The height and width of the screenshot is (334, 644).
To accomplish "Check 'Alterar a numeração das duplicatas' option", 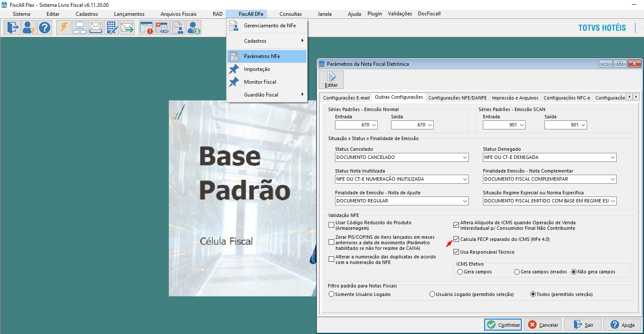I will (x=331, y=259).
